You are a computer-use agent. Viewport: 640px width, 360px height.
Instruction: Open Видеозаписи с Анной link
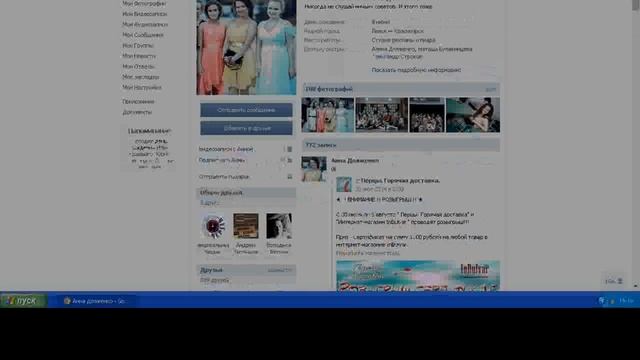click(x=226, y=149)
